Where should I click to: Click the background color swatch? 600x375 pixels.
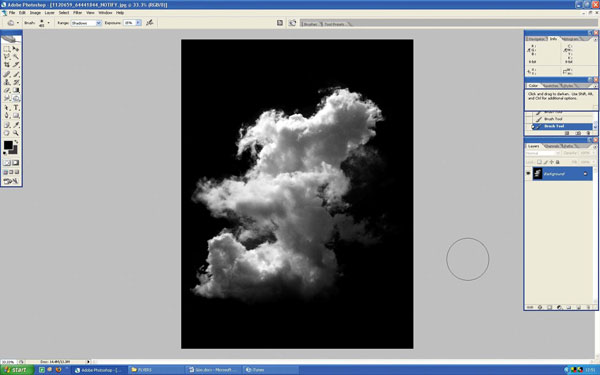click(x=14, y=150)
